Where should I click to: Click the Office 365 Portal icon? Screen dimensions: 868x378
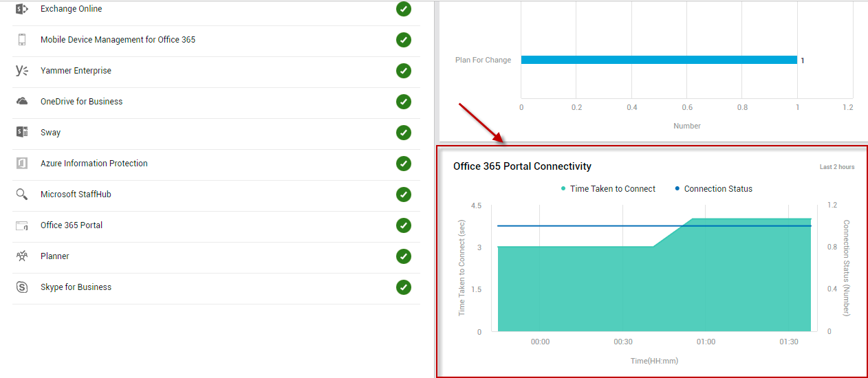click(22, 225)
